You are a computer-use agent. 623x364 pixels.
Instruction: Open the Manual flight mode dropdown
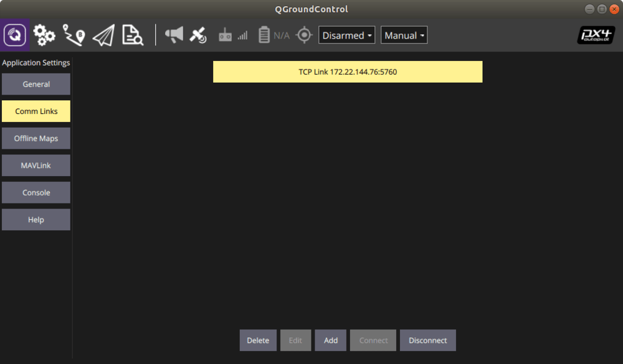coord(404,35)
